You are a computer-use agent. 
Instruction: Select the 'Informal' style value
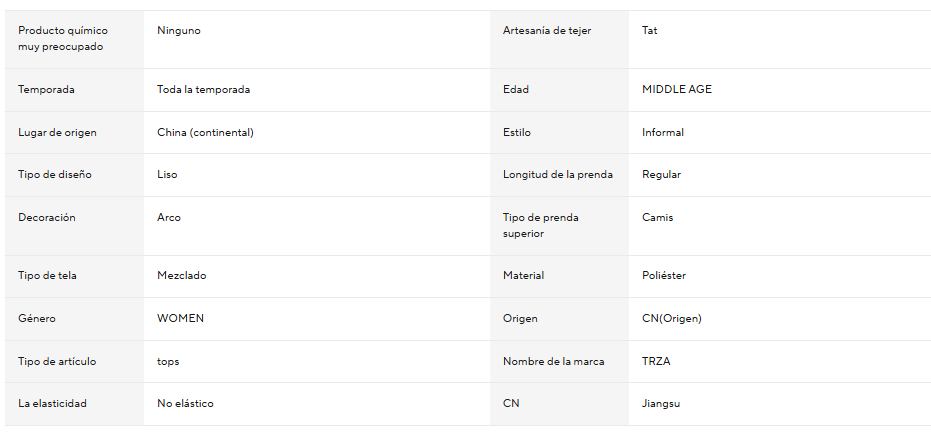click(663, 133)
